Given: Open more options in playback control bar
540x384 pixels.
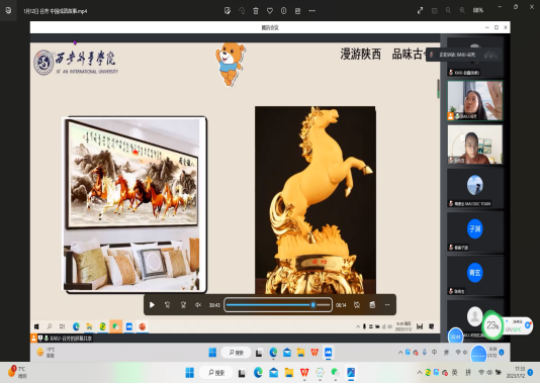Looking at the screenshot, I should click(387, 305).
